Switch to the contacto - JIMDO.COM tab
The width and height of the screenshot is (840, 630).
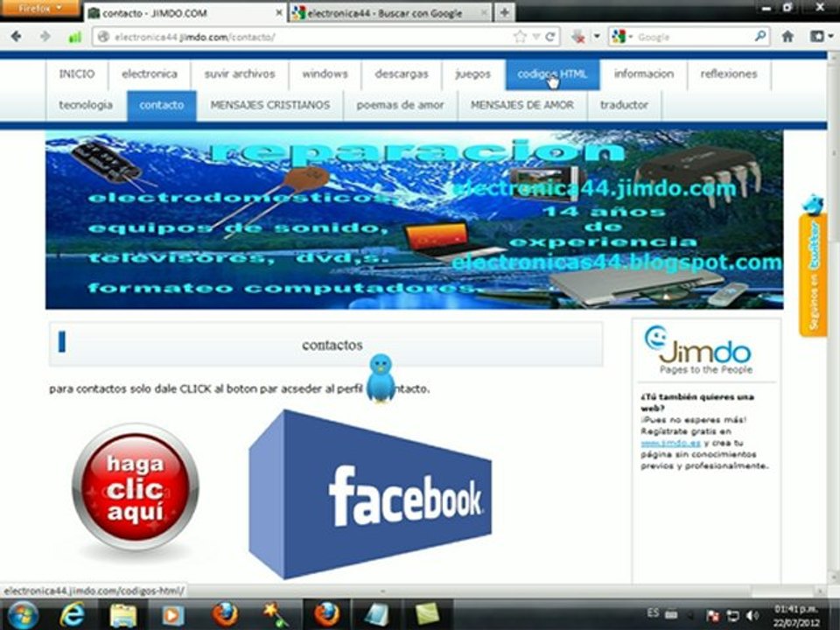(x=185, y=13)
